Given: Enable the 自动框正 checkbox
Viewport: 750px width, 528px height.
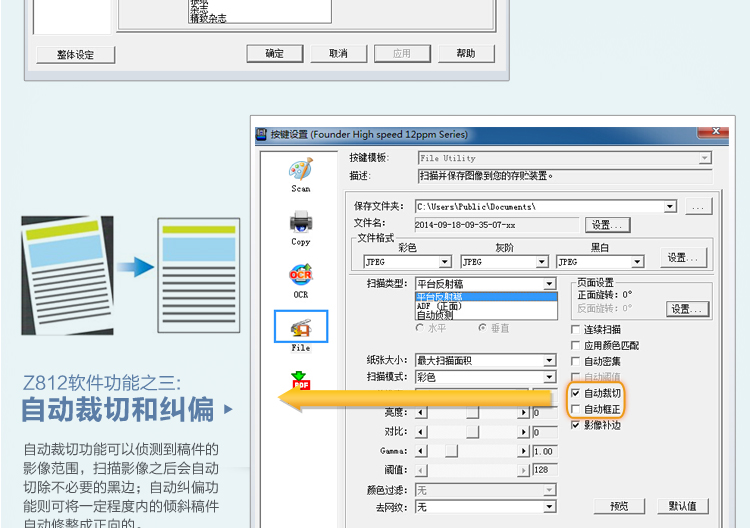Looking at the screenshot, I should tap(575, 409).
